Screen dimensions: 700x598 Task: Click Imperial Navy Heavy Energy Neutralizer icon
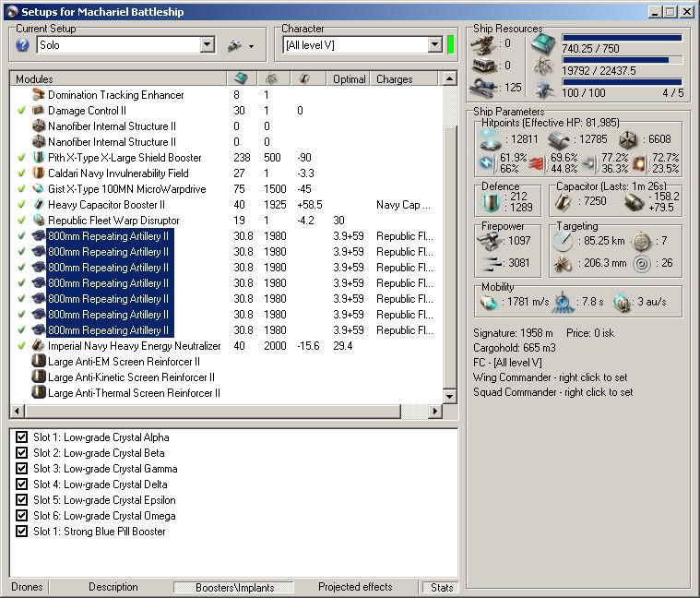(39, 346)
